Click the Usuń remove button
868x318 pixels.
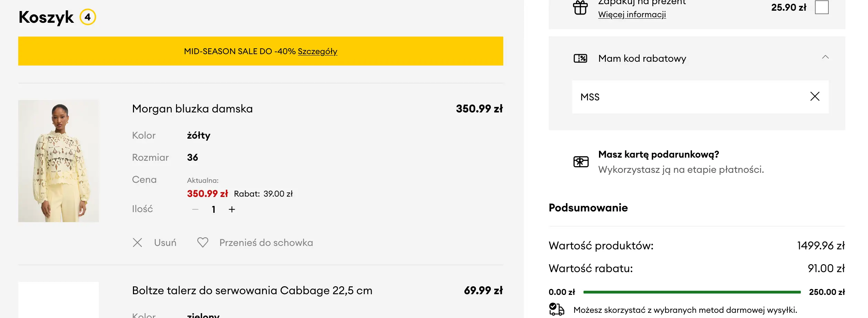(165, 243)
